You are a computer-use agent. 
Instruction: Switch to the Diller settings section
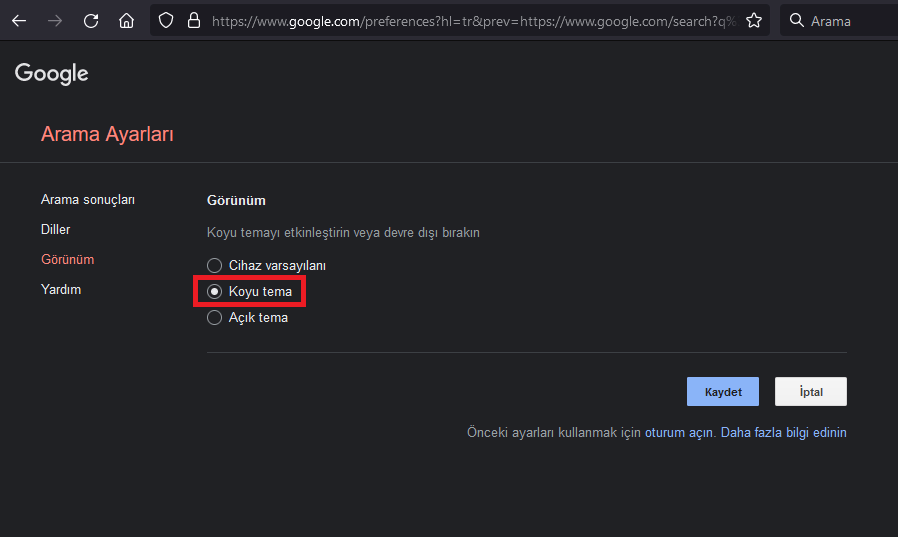coord(56,230)
